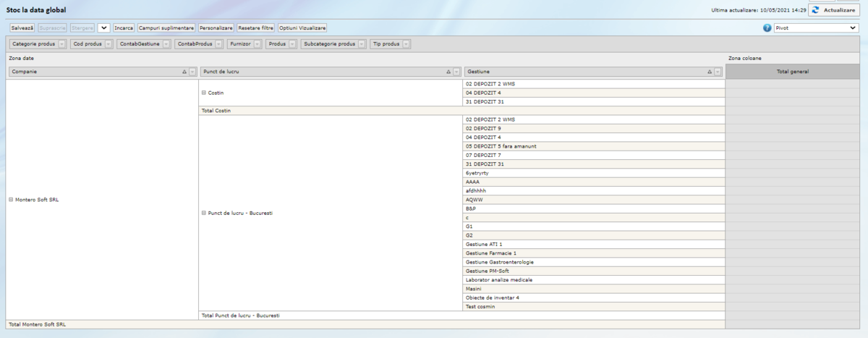The height and width of the screenshot is (338, 868).
Task: Collapse the Costin work point group
Action: pyautogui.click(x=204, y=93)
